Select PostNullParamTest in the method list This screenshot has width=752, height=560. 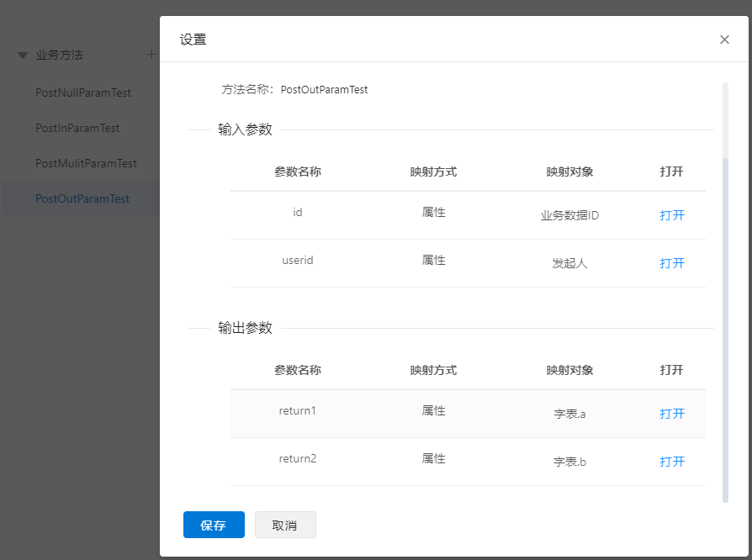tap(83, 92)
